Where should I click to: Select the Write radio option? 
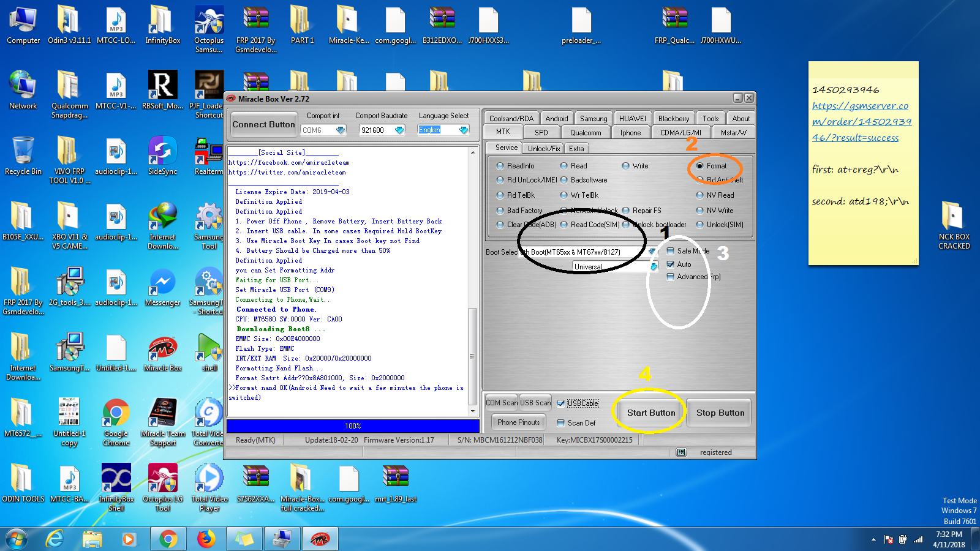coord(635,166)
